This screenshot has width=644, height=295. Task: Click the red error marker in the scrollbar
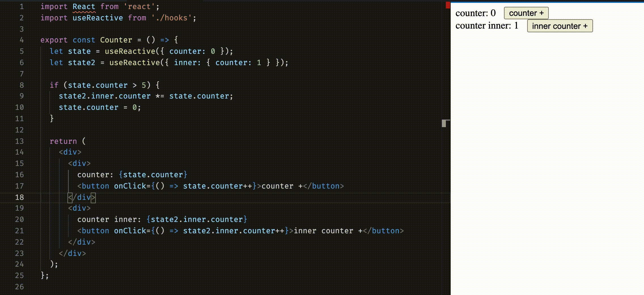click(x=448, y=5)
